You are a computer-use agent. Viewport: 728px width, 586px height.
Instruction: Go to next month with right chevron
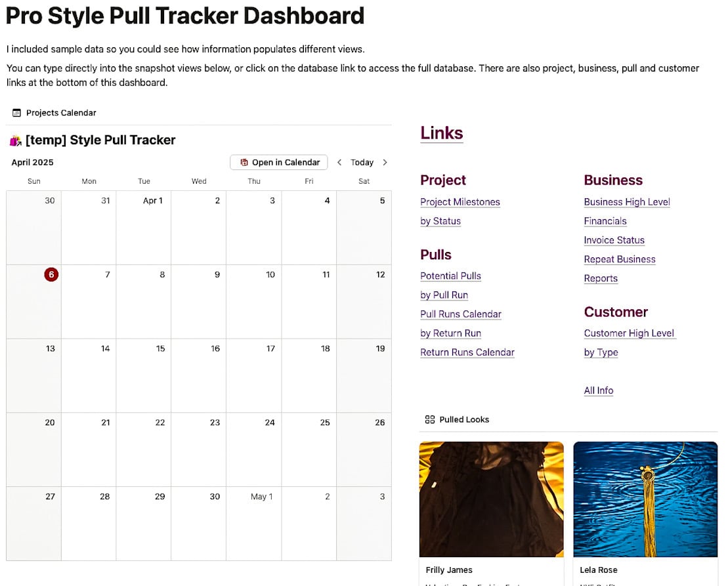pyautogui.click(x=385, y=162)
